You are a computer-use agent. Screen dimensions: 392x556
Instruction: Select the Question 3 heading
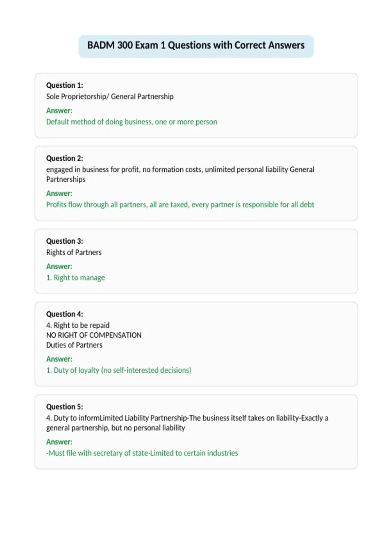(x=64, y=241)
